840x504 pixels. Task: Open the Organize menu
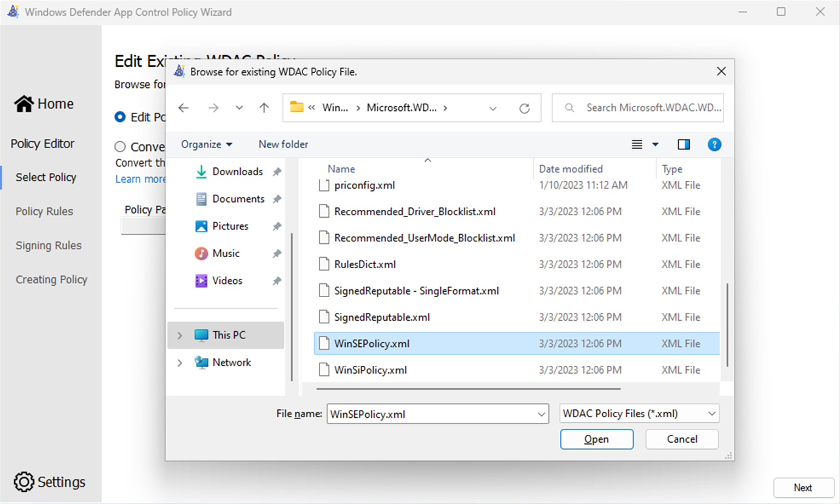tap(206, 144)
